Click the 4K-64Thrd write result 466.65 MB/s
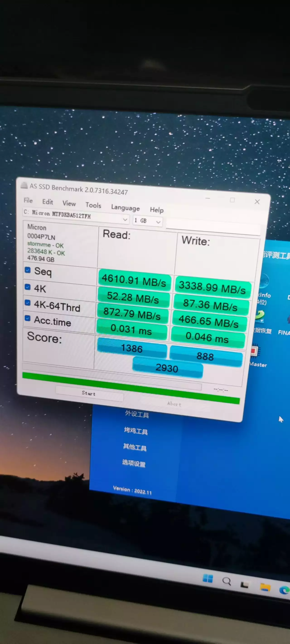The height and width of the screenshot is (644, 290). pos(209,321)
